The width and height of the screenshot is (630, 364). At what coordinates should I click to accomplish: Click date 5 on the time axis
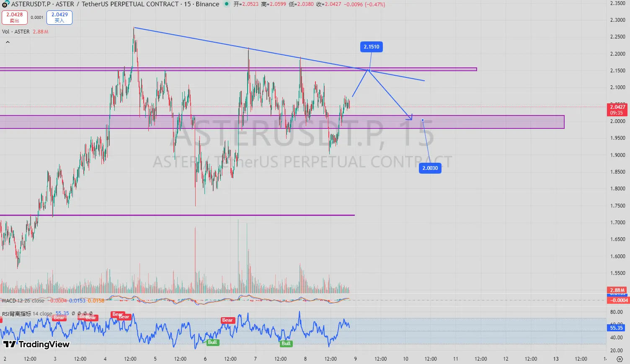155,359
